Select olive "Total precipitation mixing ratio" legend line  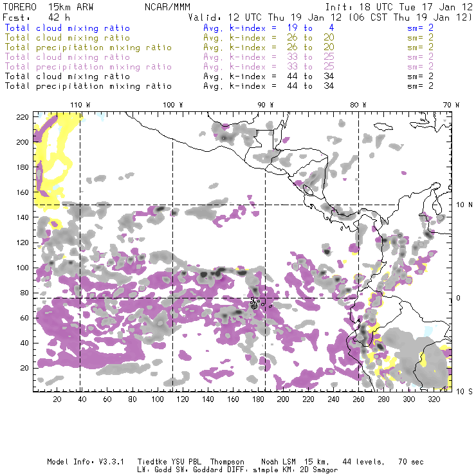(88, 48)
